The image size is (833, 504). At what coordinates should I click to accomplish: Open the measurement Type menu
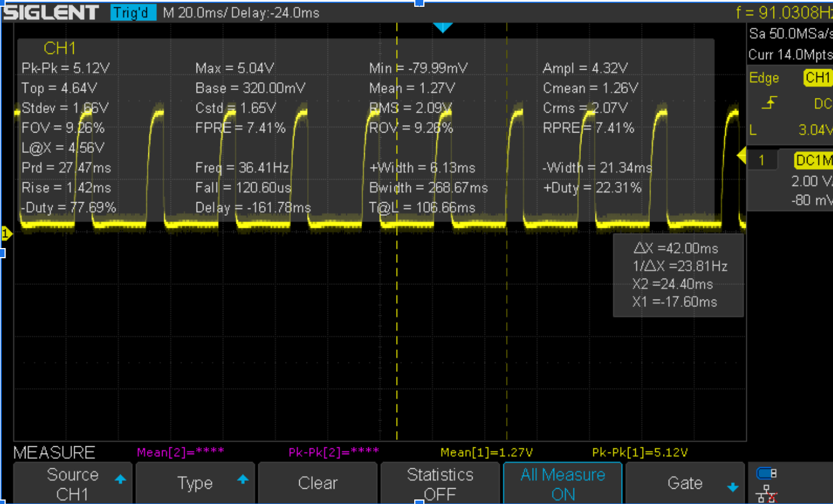click(194, 483)
